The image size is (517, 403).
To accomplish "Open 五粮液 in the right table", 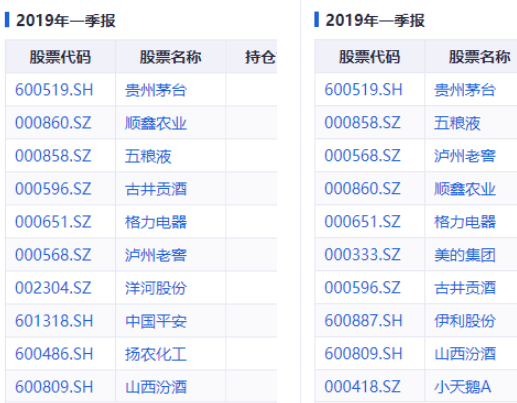I will pyautogui.click(x=457, y=123).
